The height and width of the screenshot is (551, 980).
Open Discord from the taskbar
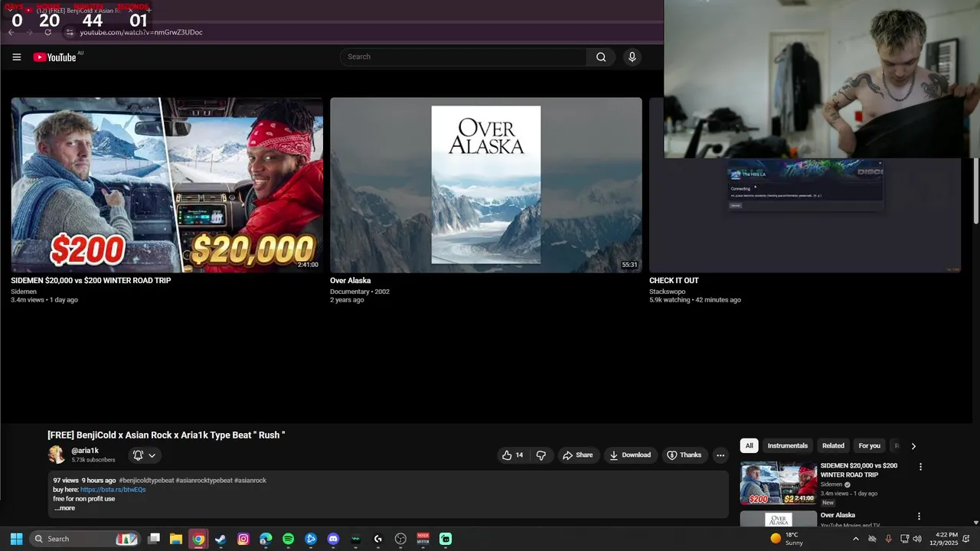click(333, 539)
